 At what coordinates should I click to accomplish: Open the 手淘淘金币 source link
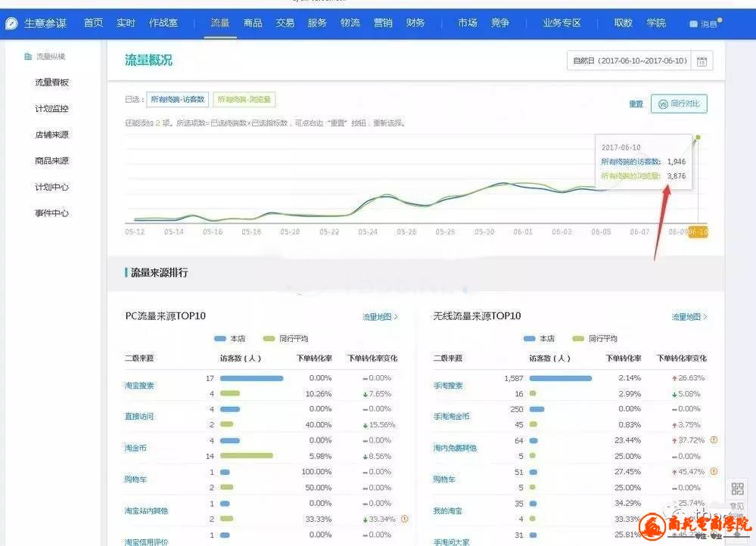(451, 417)
